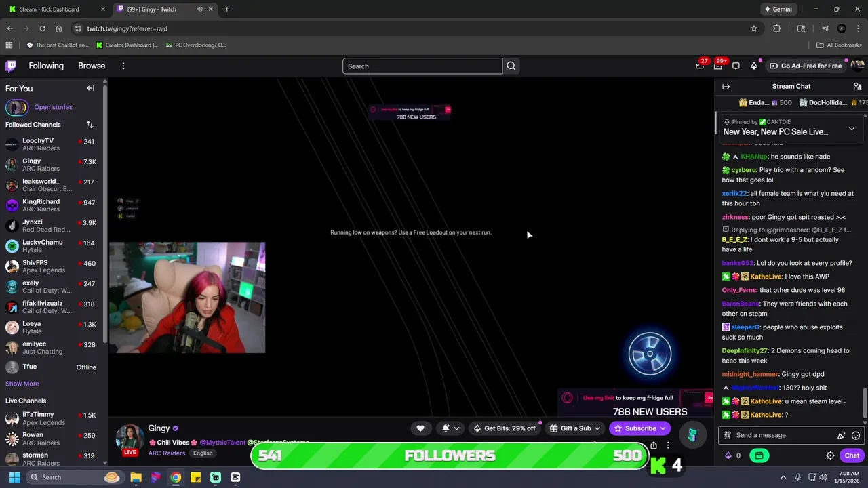
Task: Click the bits balance diamond showing 0
Action: coord(733,455)
